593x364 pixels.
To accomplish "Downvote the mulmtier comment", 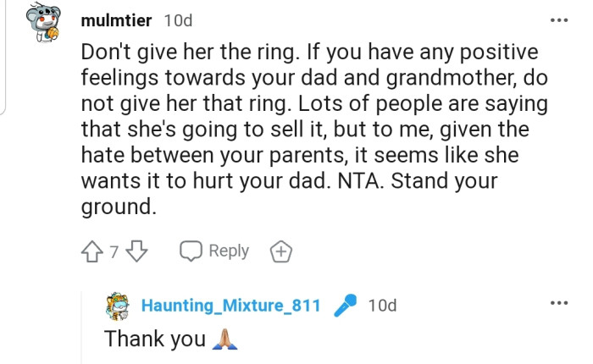I will click(141, 251).
